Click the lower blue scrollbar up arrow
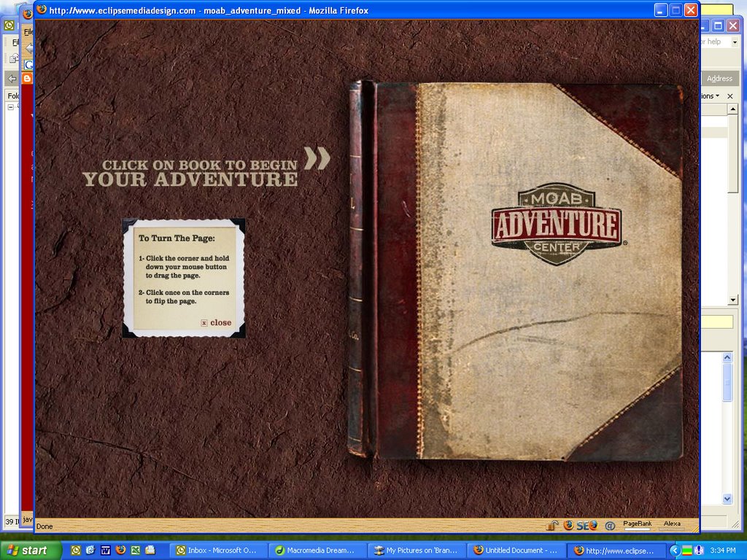The image size is (747, 560). (727, 357)
